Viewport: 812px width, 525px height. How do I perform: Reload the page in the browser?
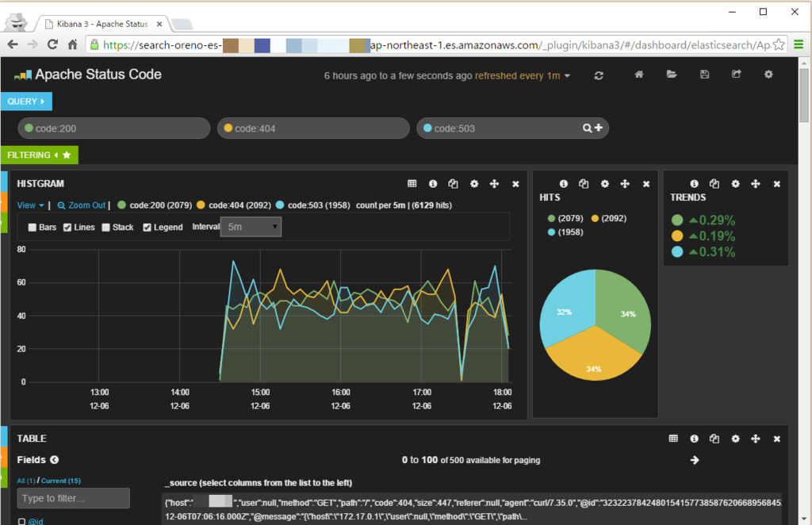[x=52, y=44]
